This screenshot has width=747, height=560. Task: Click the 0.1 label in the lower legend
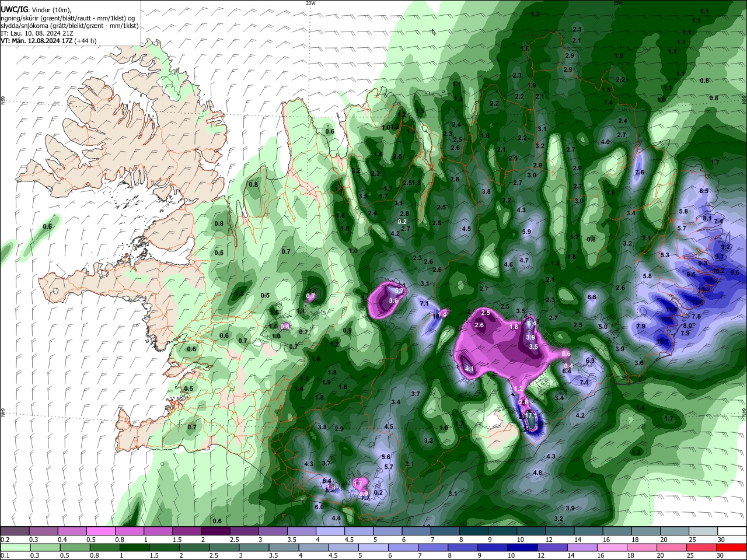[5, 555]
